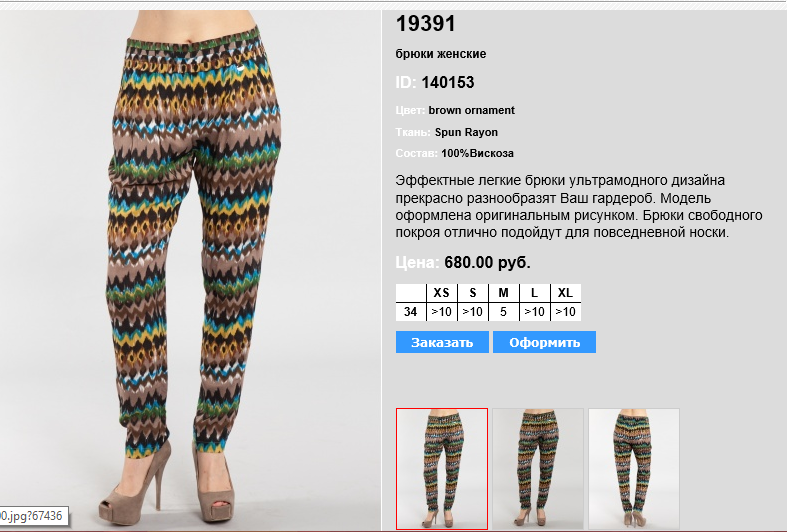Click the large product photo of trousers
787x532 pixels.
(191, 269)
